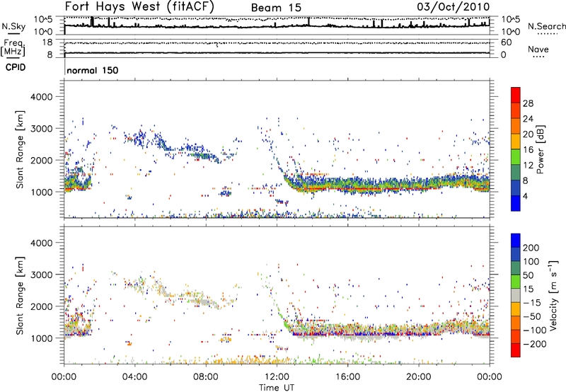Click the orange segment of Power colorbar
Viewport: 566px width, 392px height.
point(516,127)
